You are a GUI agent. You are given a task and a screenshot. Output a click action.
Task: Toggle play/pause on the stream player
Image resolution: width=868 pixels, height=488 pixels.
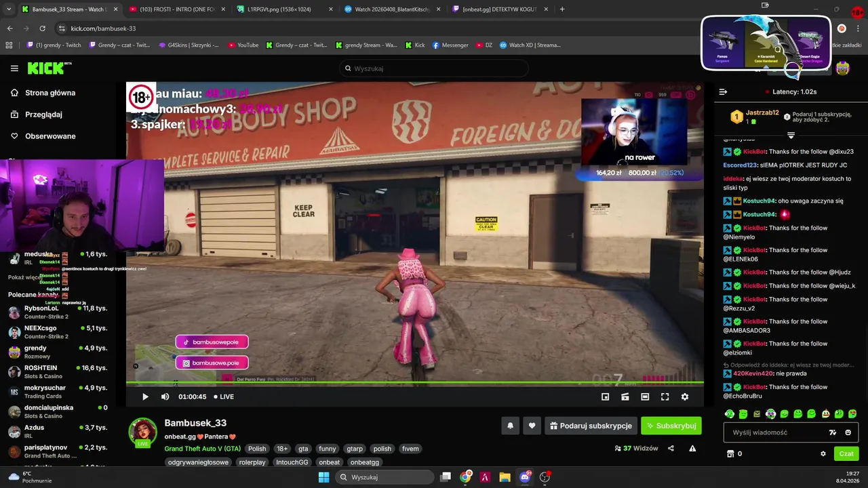144,396
